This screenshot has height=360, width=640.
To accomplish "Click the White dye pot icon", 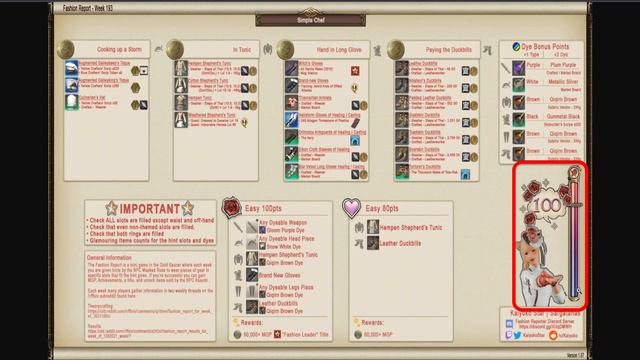I will pos(518,85).
